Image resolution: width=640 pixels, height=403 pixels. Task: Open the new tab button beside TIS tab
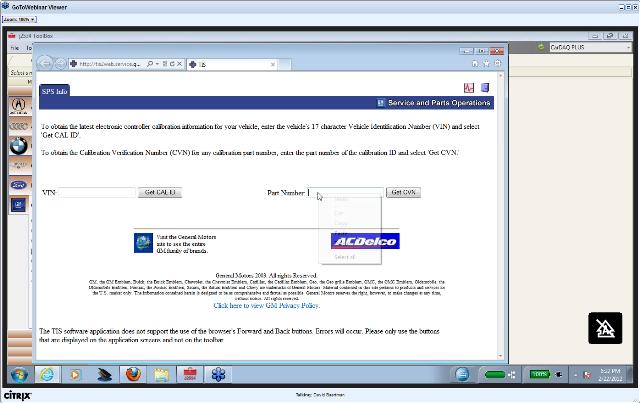pos(285,64)
